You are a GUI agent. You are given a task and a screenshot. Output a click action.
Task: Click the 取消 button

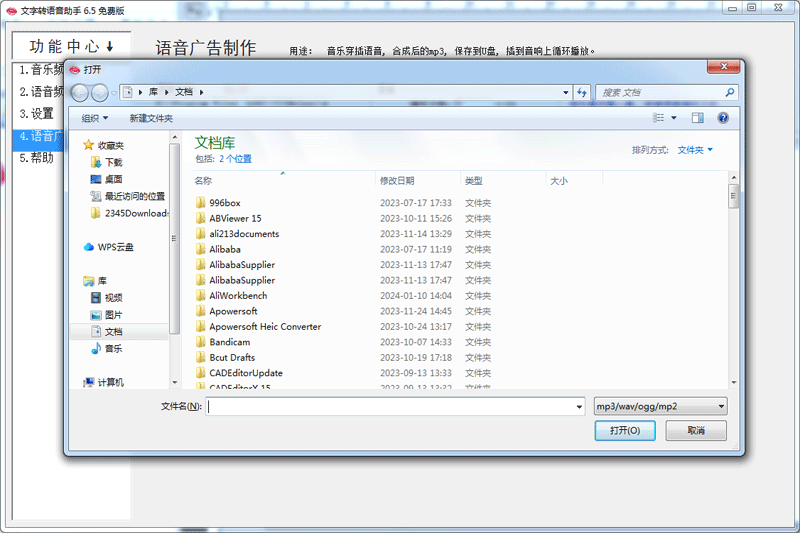click(x=696, y=430)
